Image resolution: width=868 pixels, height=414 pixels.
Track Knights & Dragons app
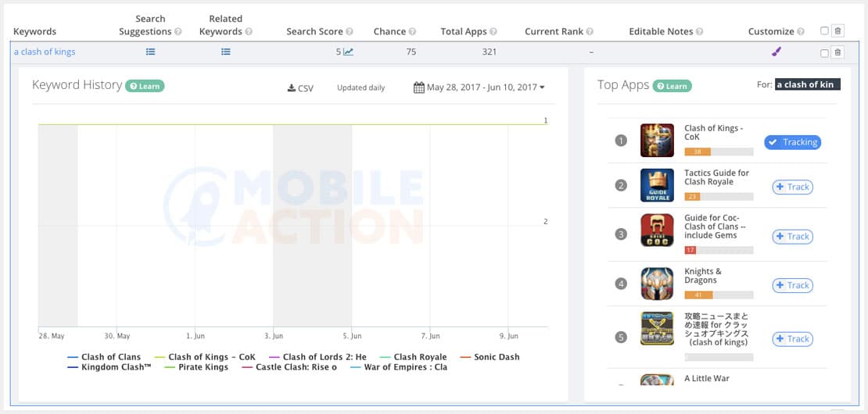pyautogui.click(x=793, y=285)
